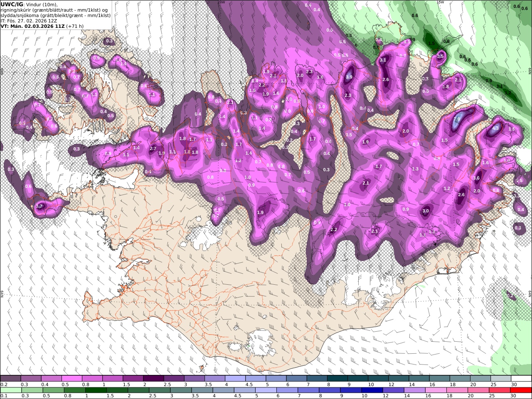The image size is (532, 399).
Task: Click the 20W longitude label
Action: click(222, 2)
